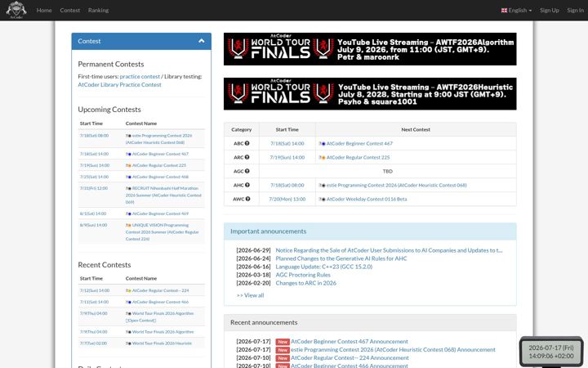Open AWTF2026Heuristic live streaming banner
Viewport: 588px width, 368px height.
click(x=370, y=94)
